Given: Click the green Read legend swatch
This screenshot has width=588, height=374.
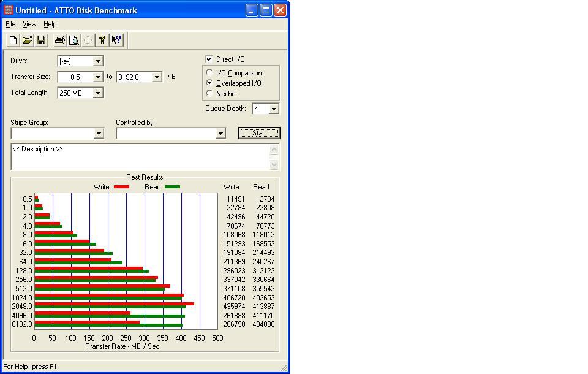Looking at the screenshot, I should [173, 186].
